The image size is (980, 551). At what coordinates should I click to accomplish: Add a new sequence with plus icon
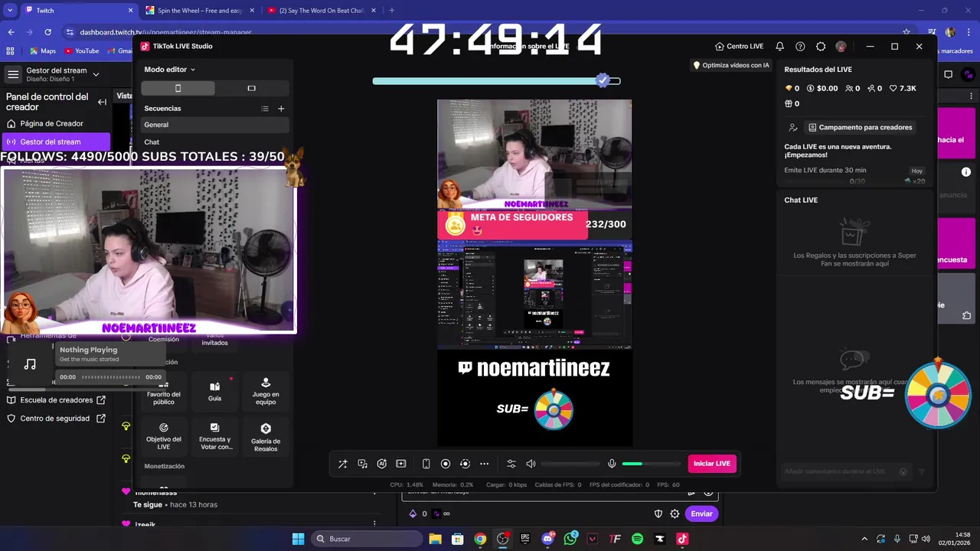(x=281, y=109)
